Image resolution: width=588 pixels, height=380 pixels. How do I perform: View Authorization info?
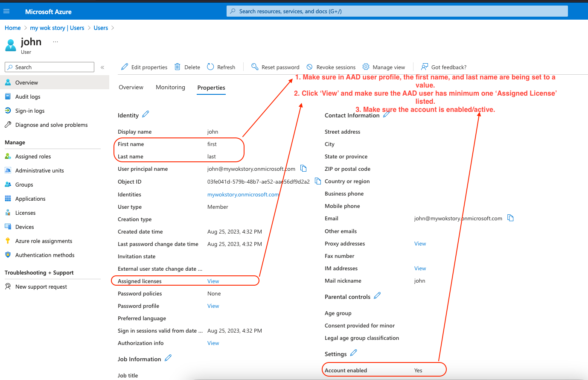point(213,343)
